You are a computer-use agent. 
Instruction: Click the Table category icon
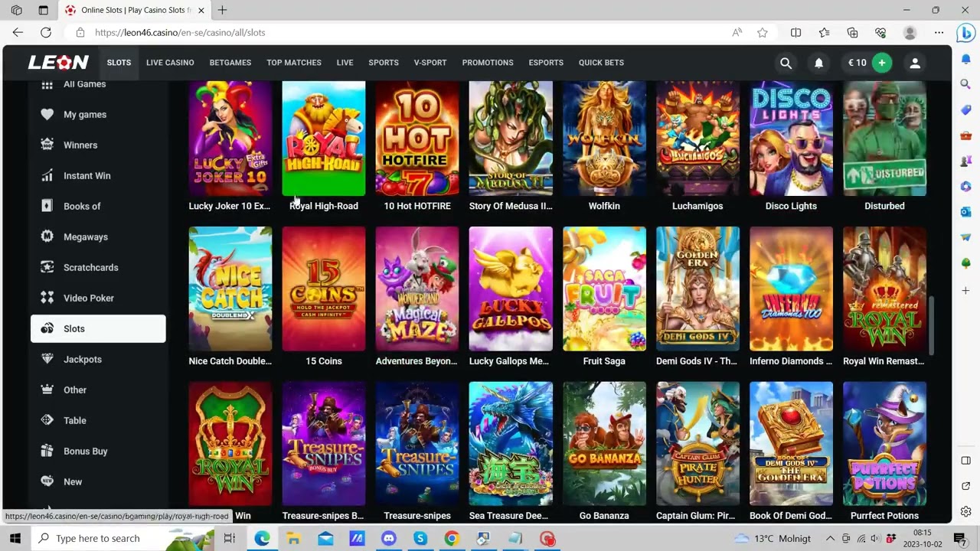pyautogui.click(x=47, y=420)
